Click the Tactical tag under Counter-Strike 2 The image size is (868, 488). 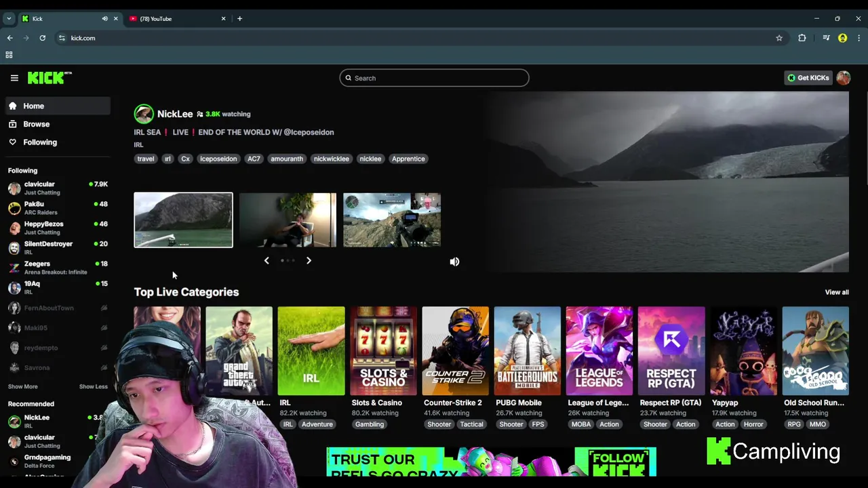pyautogui.click(x=471, y=424)
